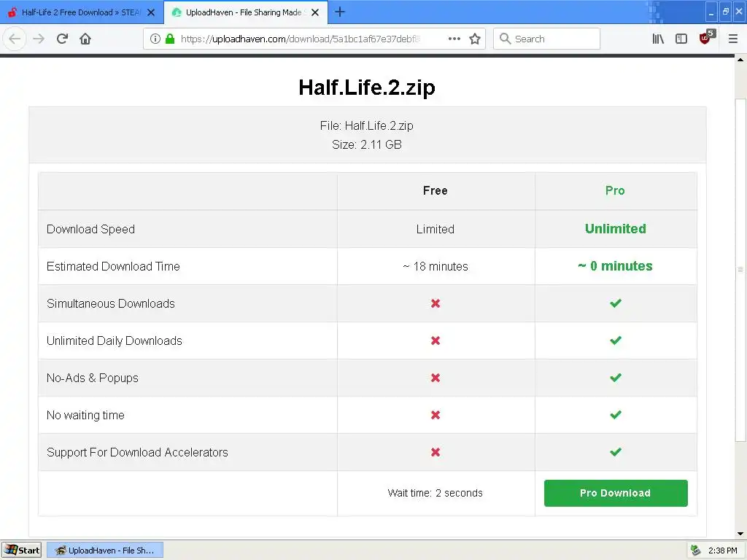Close the UploadHaven tab
747x560 pixels.
click(x=315, y=12)
